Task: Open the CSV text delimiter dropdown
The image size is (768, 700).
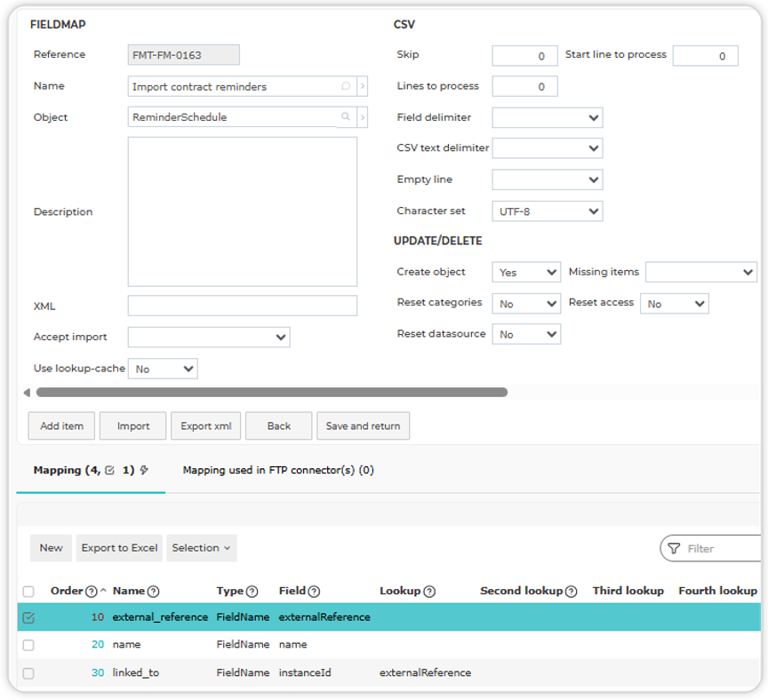Action: pyautogui.click(x=547, y=148)
